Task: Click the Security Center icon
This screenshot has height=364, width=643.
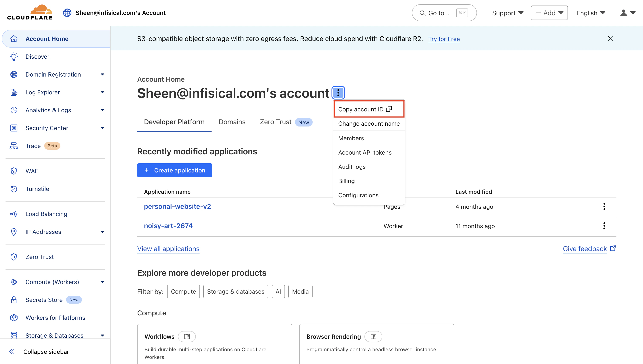Action: pos(14,128)
